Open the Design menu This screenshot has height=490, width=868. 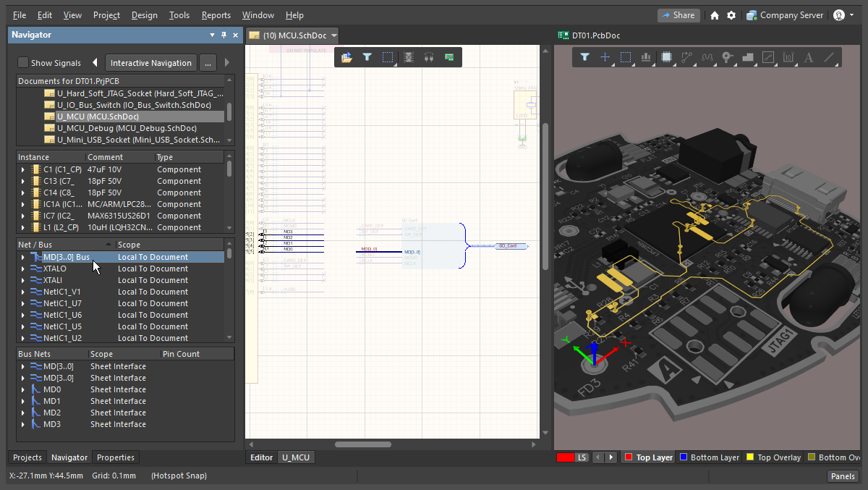(x=144, y=15)
